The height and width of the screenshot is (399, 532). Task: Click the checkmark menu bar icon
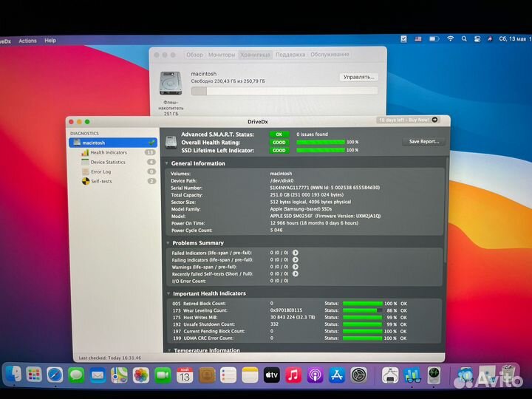pos(403,39)
